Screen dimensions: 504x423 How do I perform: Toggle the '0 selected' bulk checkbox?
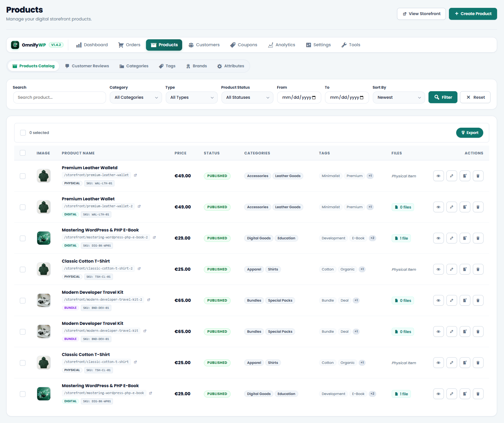click(23, 133)
